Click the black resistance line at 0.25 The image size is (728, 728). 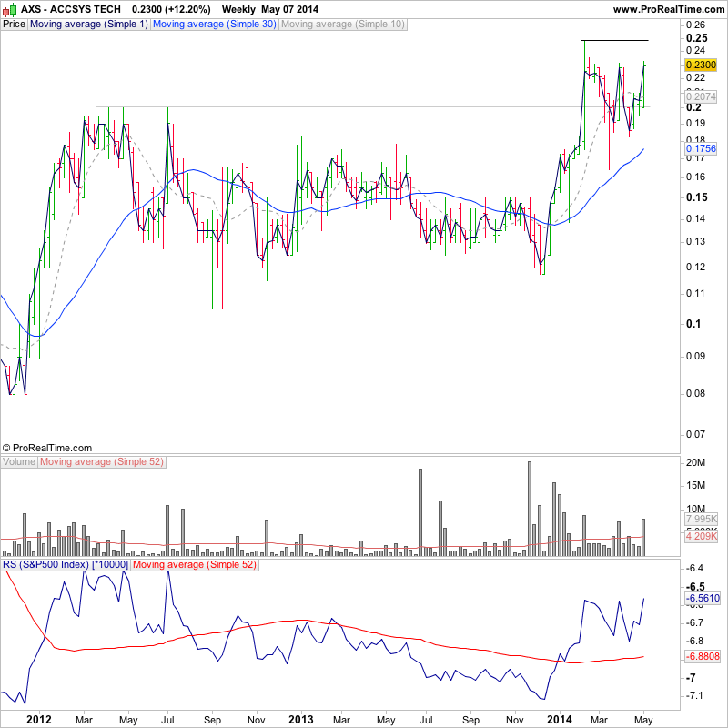coord(615,41)
